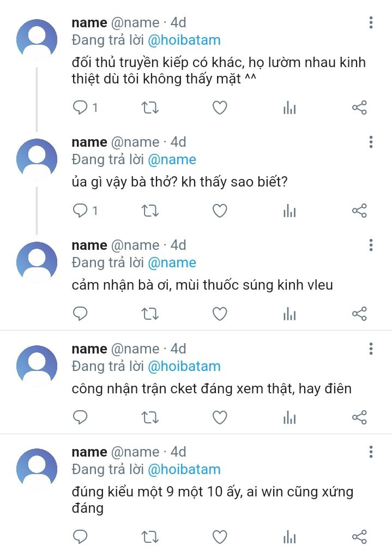Open more options for first tweet
This screenshot has width=392, height=551.
coord(371,22)
